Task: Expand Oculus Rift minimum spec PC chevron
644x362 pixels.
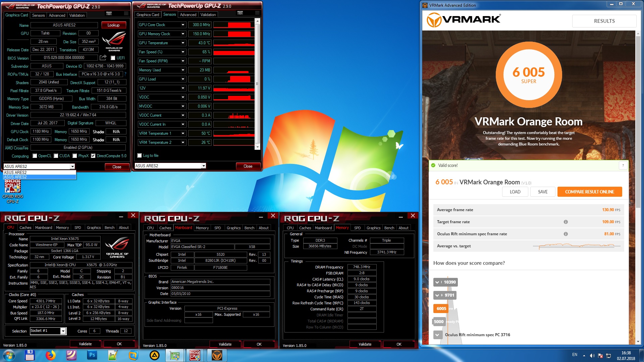Action: point(437,335)
